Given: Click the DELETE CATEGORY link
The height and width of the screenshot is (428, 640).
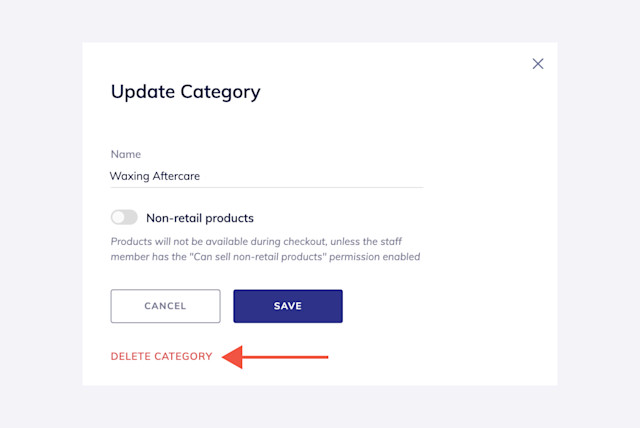Looking at the screenshot, I should click(161, 357).
